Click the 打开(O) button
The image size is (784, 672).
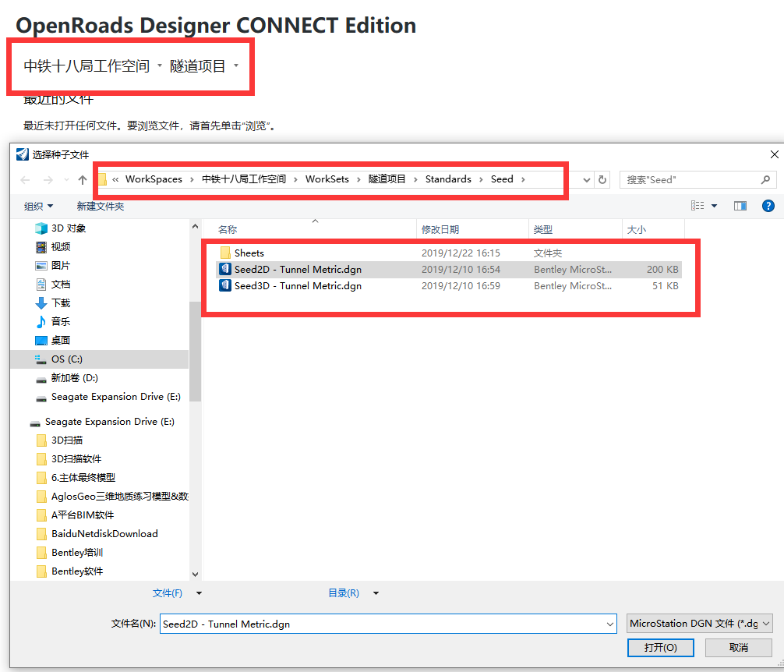[x=660, y=648]
